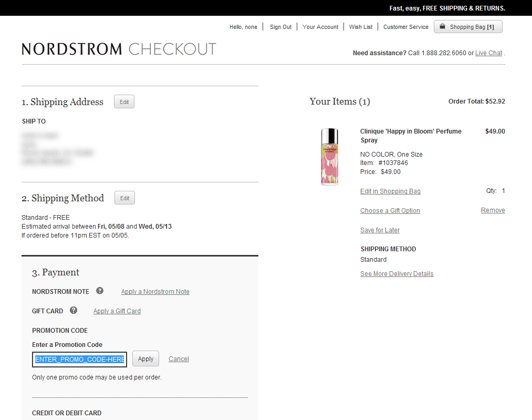
Task: Focus the promotion code input field
Action: click(79, 359)
